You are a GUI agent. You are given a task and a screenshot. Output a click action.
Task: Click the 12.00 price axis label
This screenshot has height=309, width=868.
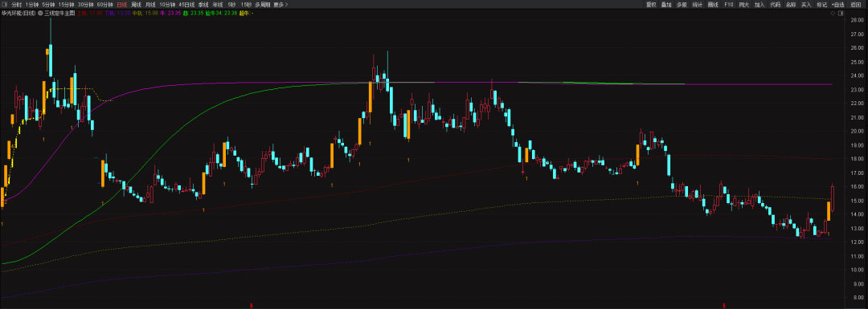pyautogui.click(x=857, y=242)
